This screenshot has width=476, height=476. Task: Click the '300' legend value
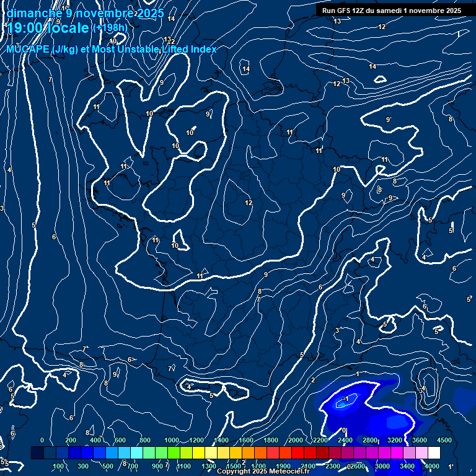tap(83, 466)
